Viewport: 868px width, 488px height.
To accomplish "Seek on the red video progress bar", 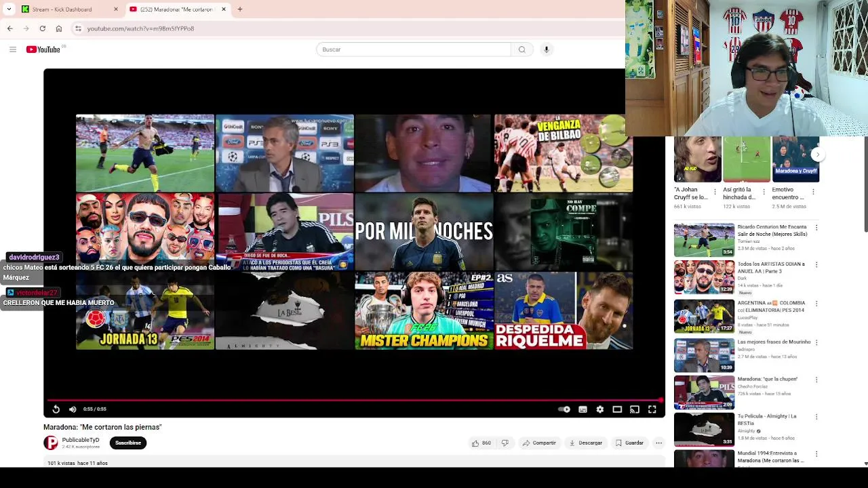I will pyautogui.click(x=353, y=400).
